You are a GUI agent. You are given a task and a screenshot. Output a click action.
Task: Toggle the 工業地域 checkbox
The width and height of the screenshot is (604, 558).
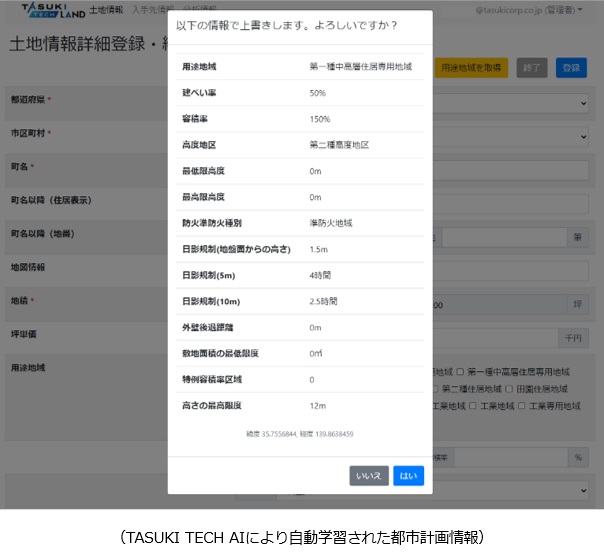tap(473, 406)
